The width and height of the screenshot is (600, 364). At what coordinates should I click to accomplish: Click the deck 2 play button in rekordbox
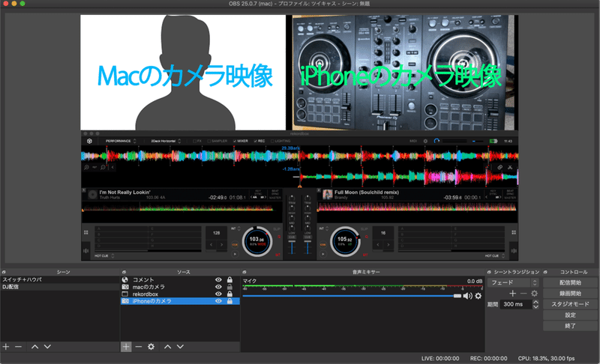pyautogui.click(x=323, y=254)
